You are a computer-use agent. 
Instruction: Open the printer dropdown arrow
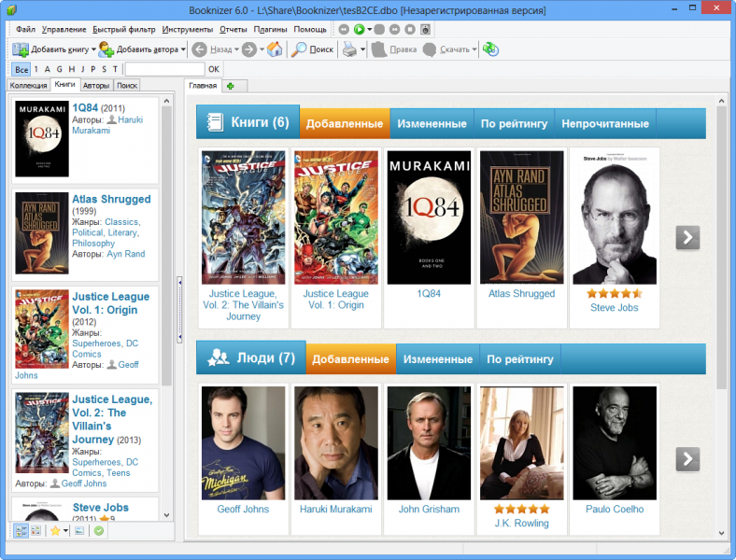tap(362, 49)
